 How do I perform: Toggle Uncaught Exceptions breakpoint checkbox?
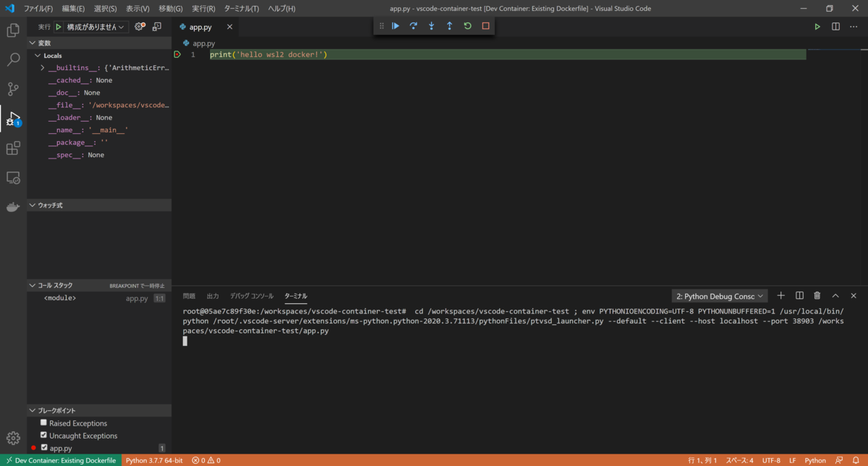click(x=44, y=435)
